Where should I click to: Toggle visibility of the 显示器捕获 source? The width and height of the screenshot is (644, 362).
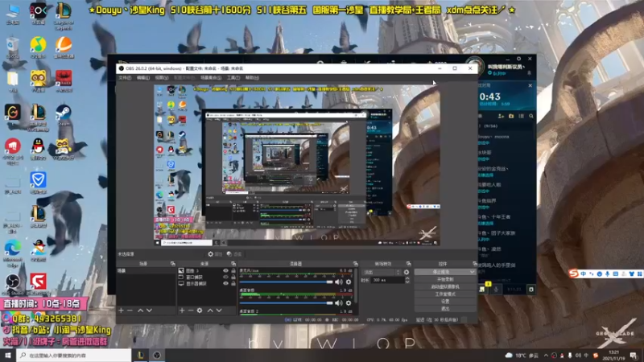coord(225,284)
